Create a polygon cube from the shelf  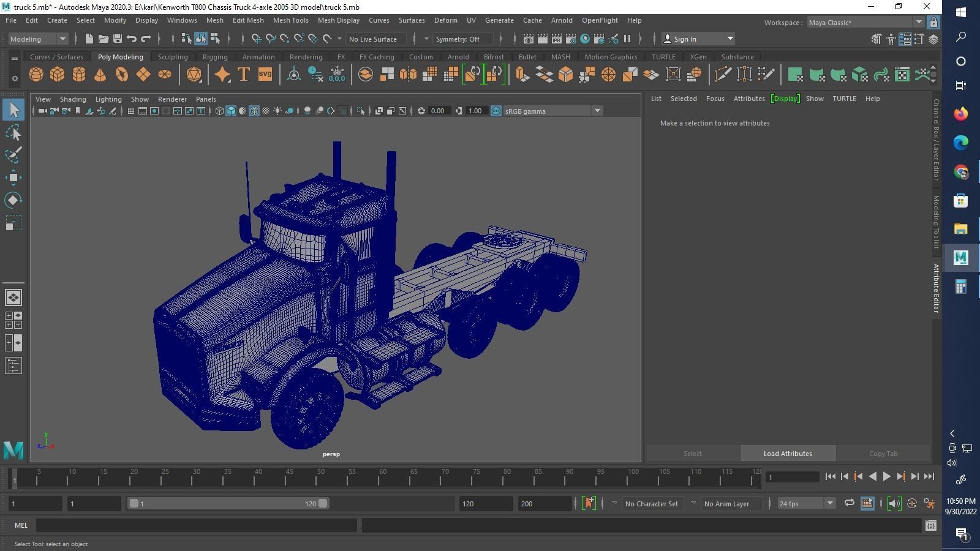click(57, 75)
